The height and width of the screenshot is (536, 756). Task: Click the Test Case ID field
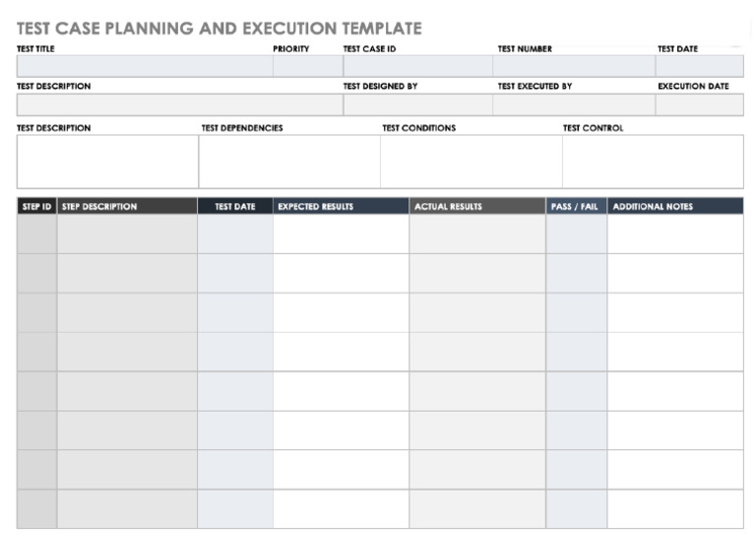pyautogui.click(x=417, y=66)
